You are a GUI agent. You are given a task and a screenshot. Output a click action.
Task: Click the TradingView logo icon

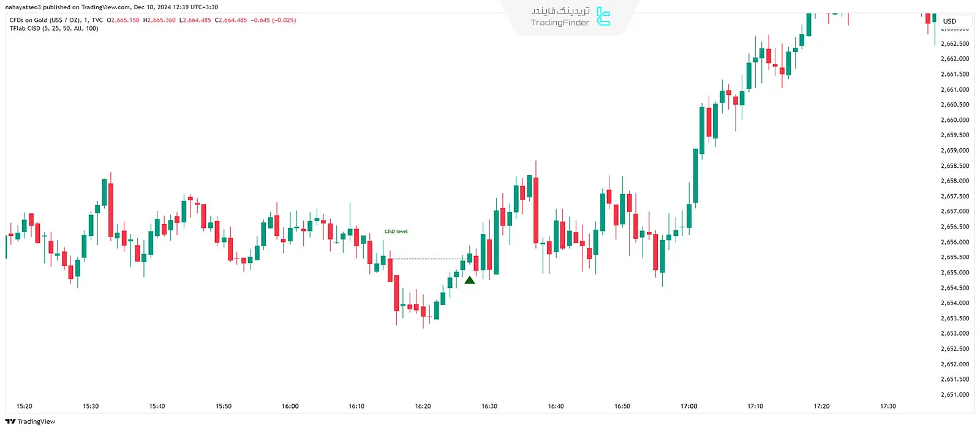(10, 421)
